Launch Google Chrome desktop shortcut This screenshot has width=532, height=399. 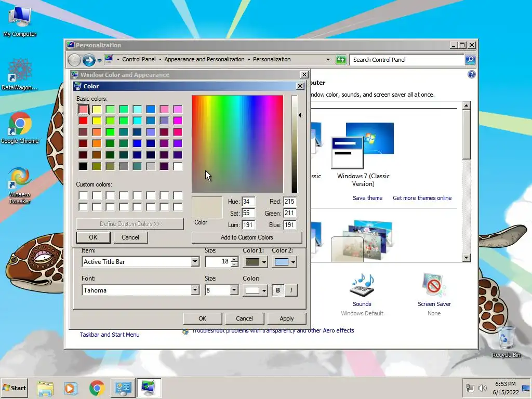click(20, 128)
